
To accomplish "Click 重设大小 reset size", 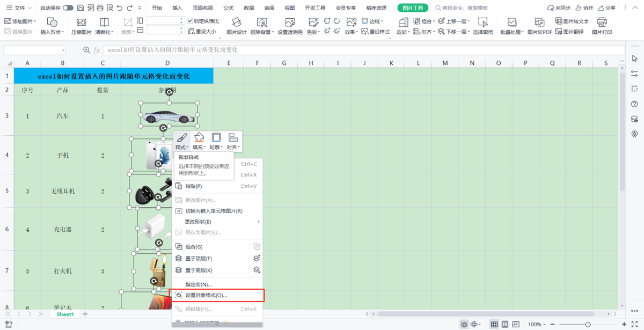I will coord(202,32).
